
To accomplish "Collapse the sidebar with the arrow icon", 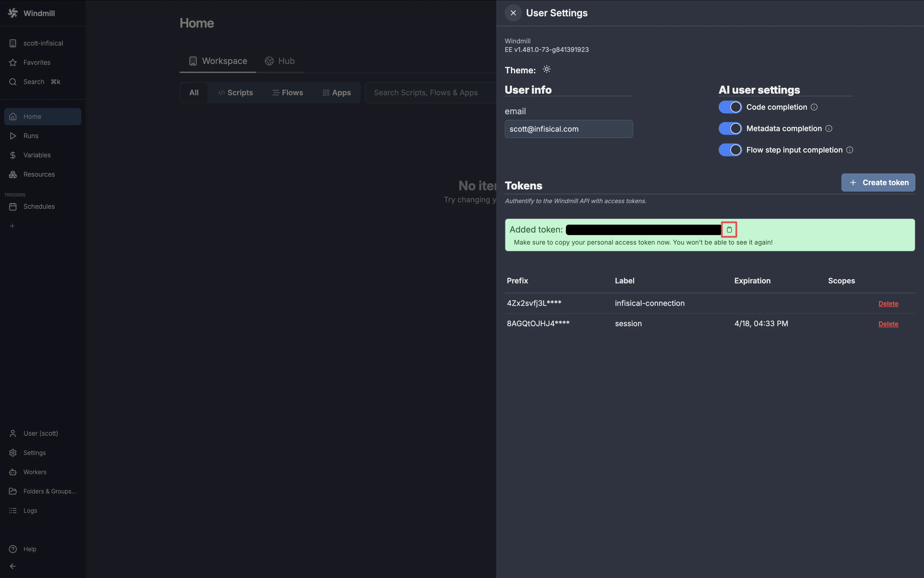I will pyautogui.click(x=13, y=566).
